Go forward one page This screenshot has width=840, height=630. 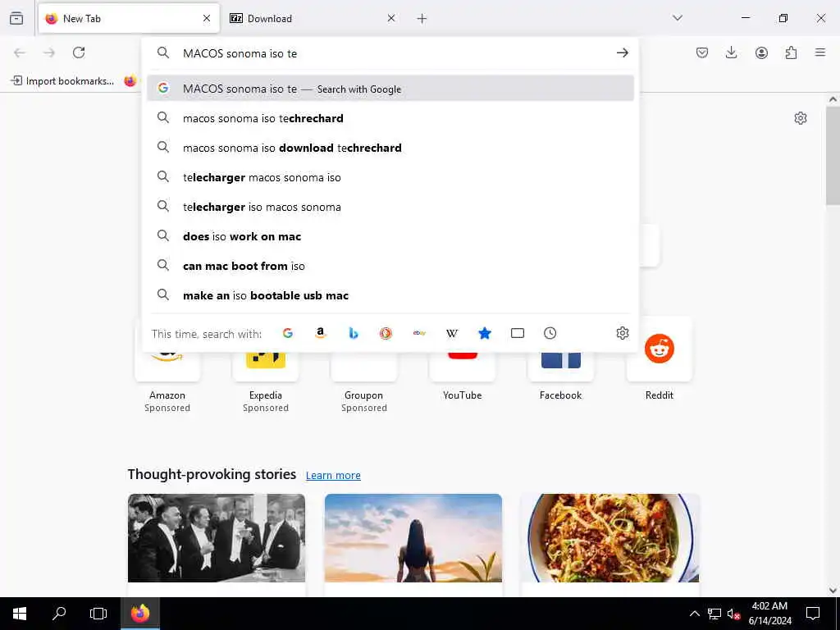[x=49, y=52]
